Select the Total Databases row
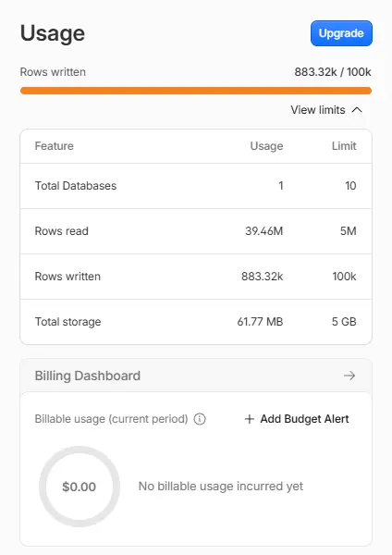Screen dimensions: 392x555 coord(196,186)
